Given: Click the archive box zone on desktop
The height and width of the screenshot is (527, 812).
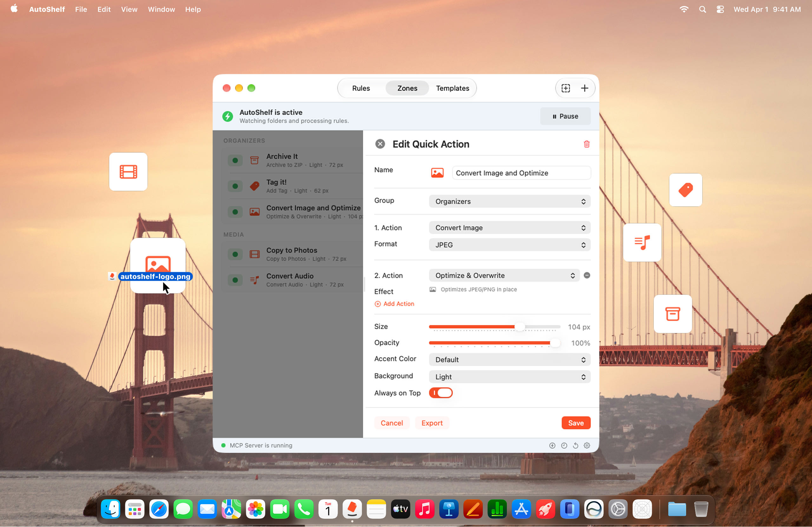Looking at the screenshot, I should (673, 314).
